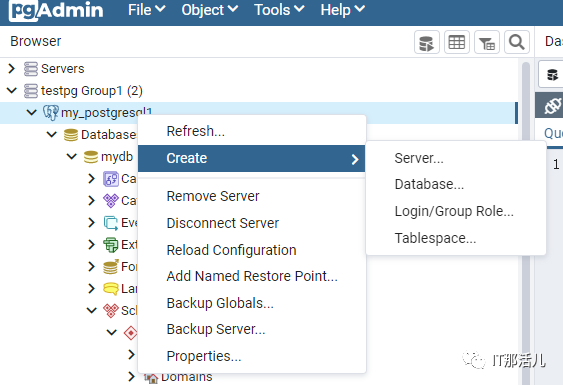Click the Foreign Data Wrappers icon
The image size is (563, 385).
pos(111,267)
